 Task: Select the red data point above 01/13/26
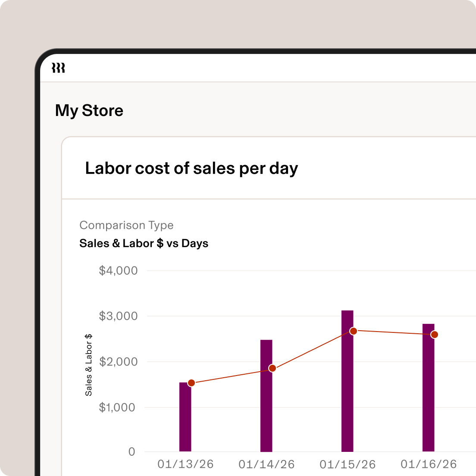point(191,382)
